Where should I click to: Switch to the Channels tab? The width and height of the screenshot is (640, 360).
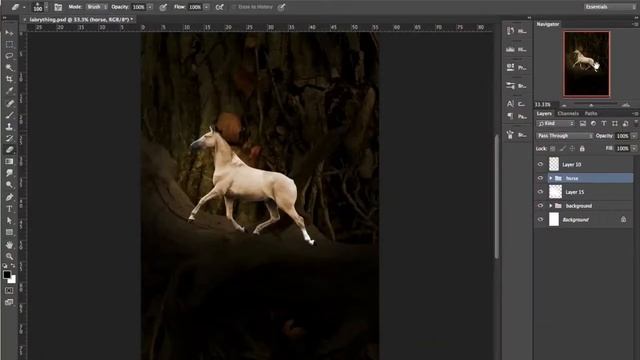[568, 113]
